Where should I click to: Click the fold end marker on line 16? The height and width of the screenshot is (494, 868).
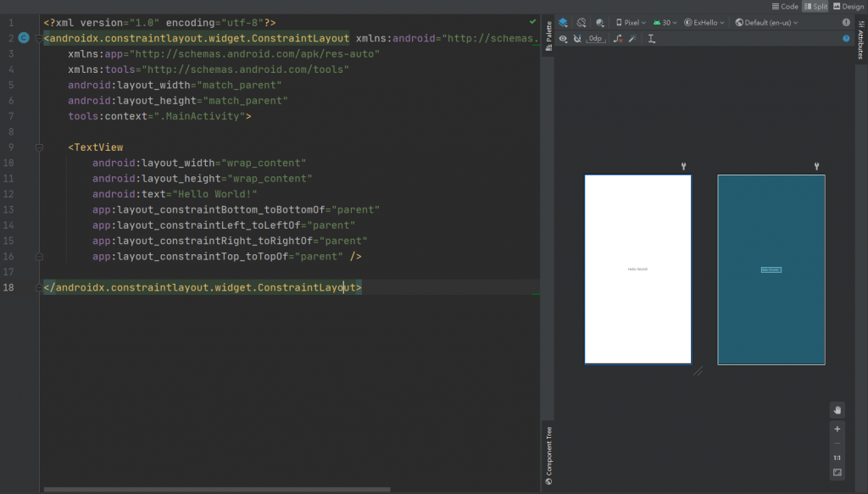(x=39, y=257)
